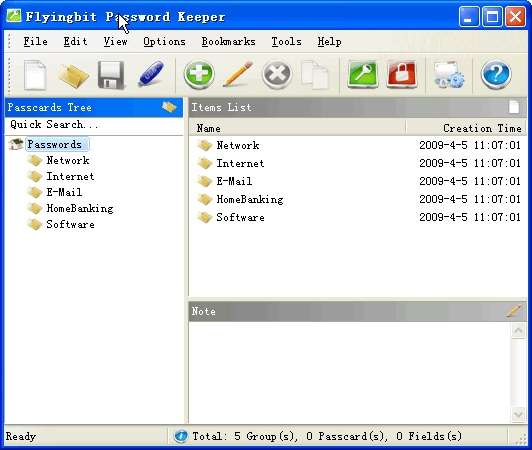The height and width of the screenshot is (450, 532).
Task: Open a database with the folder icon
Action: pyautogui.click(x=73, y=76)
